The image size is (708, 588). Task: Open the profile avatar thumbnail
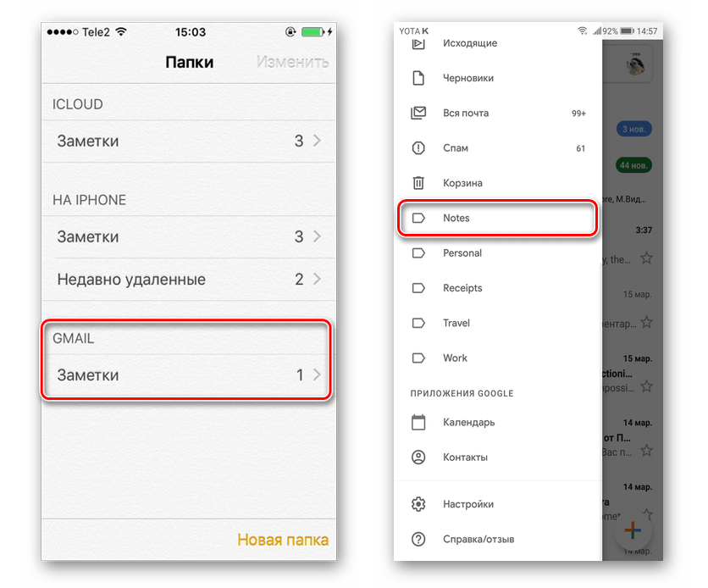coord(635,64)
